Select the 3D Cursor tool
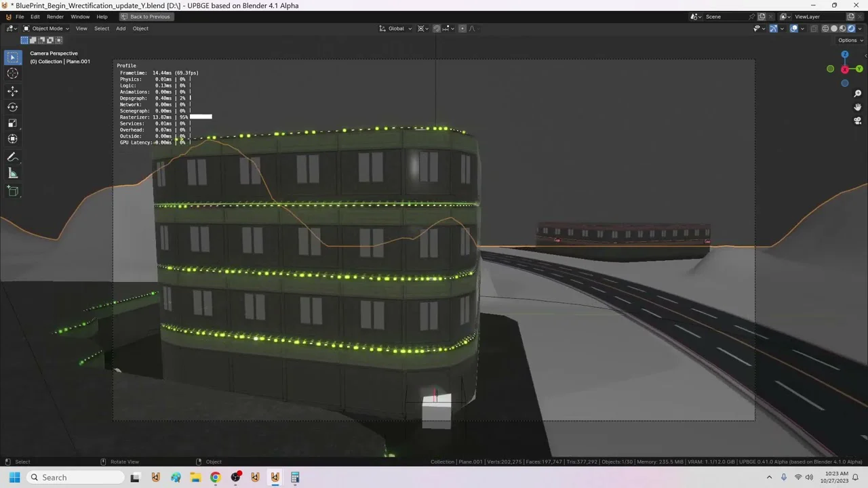868x488 pixels. pos(13,73)
